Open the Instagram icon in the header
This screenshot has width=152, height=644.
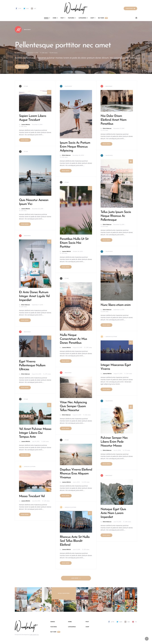coord(32,8)
